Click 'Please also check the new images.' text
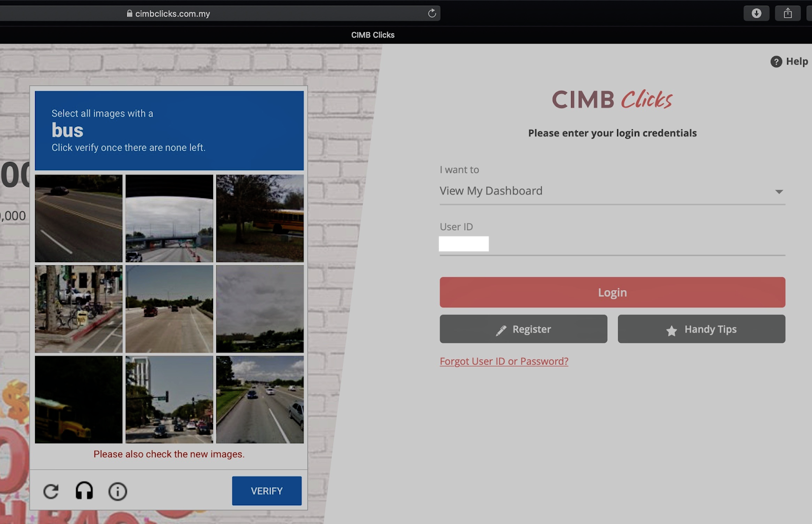 tap(169, 454)
